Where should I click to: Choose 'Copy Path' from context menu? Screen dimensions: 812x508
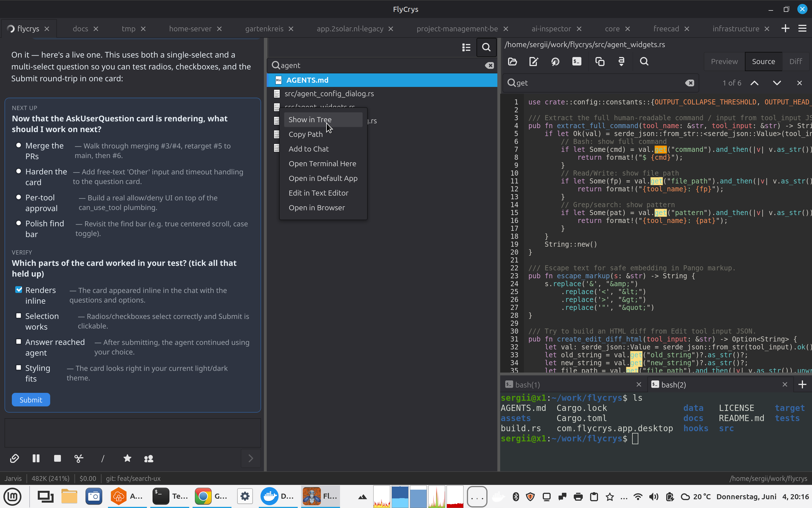323,134
